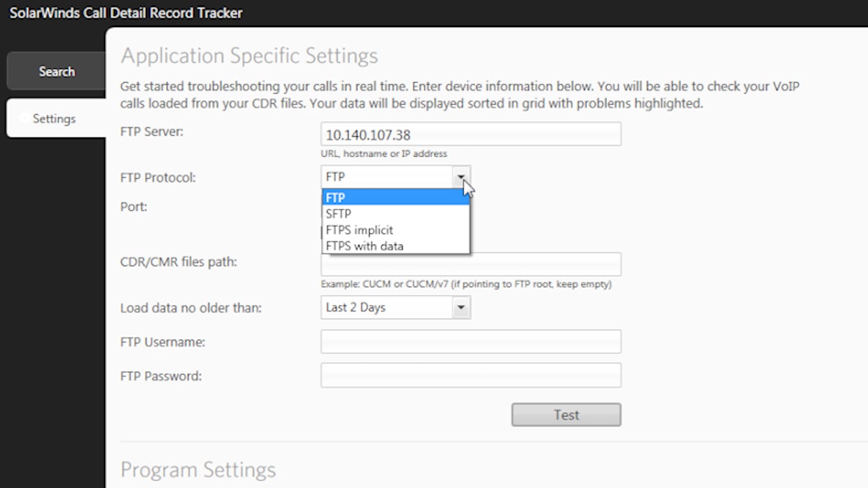Click the Application Specific Settings heading
Image resolution: width=868 pixels, height=488 pixels.
click(249, 56)
